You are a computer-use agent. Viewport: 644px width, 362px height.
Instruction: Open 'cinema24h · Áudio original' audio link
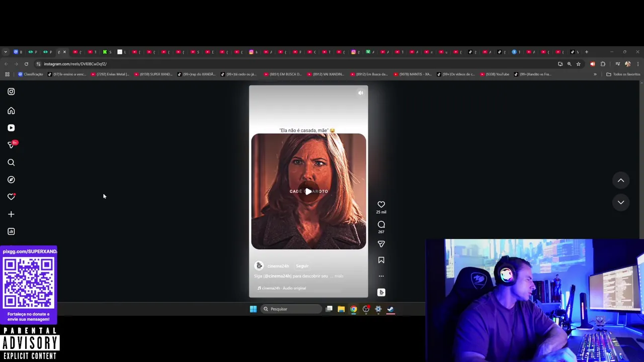281,288
